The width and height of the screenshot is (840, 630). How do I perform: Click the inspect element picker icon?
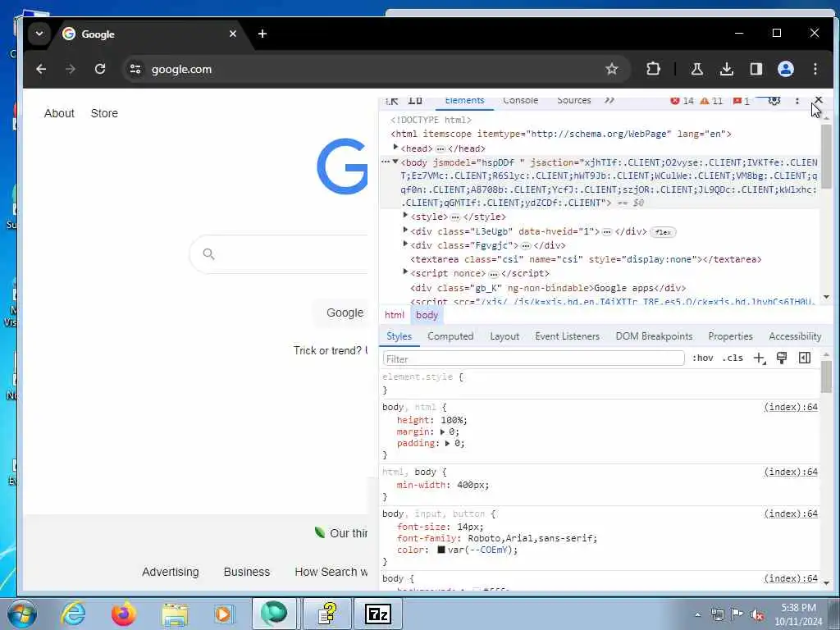[x=392, y=101]
